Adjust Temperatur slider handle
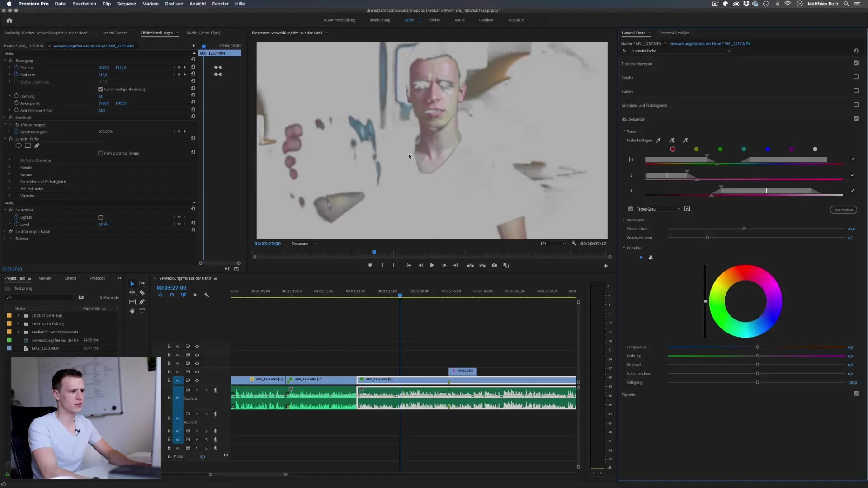 tap(757, 347)
